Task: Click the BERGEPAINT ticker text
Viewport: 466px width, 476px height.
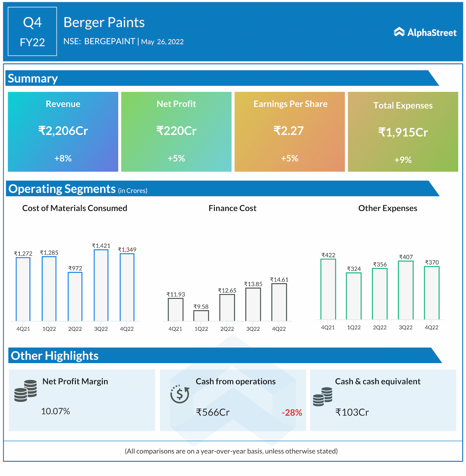Action: (x=109, y=41)
